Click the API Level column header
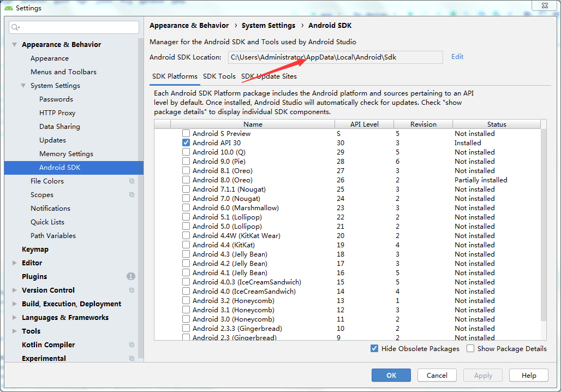Viewport: 561px width, 392px height. (364, 124)
